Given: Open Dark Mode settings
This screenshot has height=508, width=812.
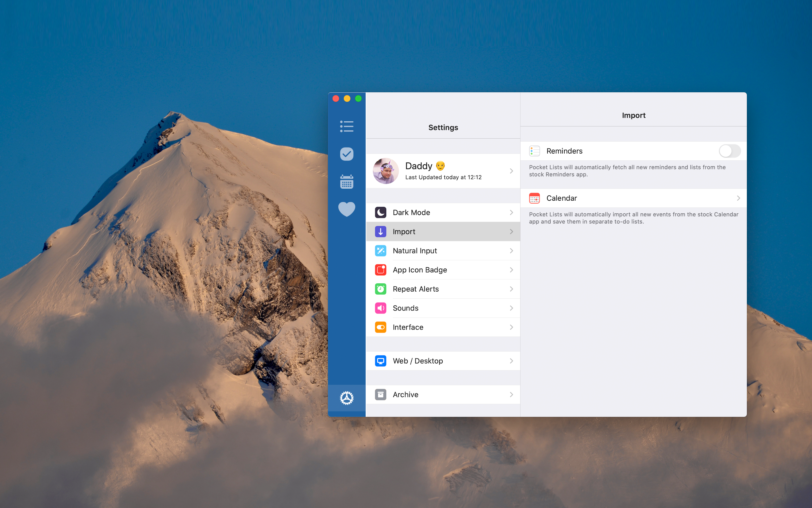Looking at the screenshot, I should tap(443, 212).
